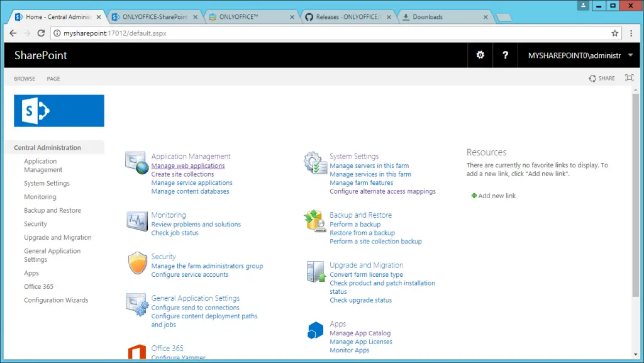Open the help question mark icon

[505, 55]
